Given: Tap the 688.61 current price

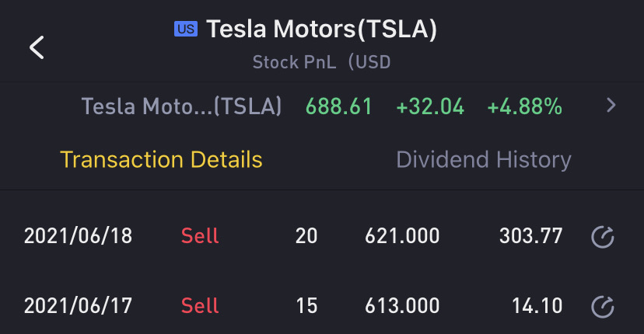Looking at the screenshot, I should (x=339, y=106).
